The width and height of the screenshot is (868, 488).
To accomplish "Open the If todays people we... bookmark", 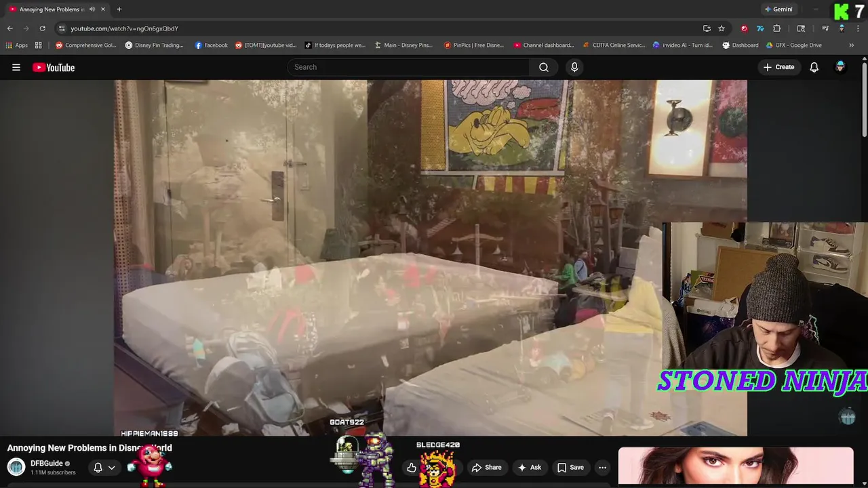I will click(x=335, y=45).
